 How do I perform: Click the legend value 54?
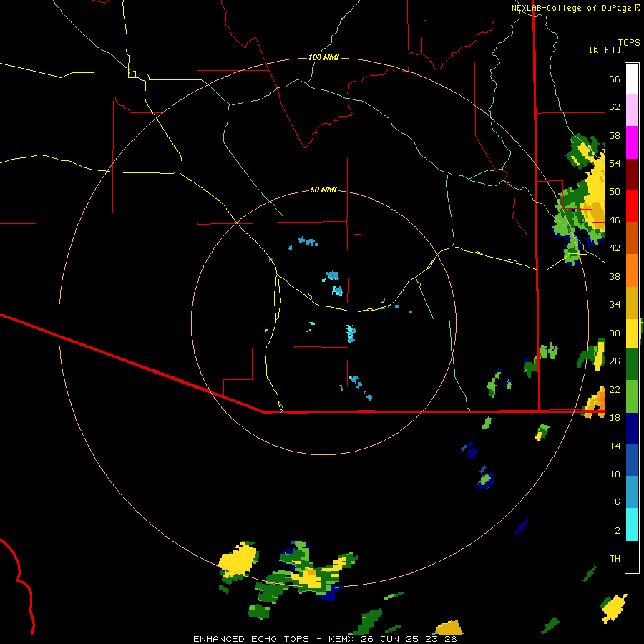615,163
